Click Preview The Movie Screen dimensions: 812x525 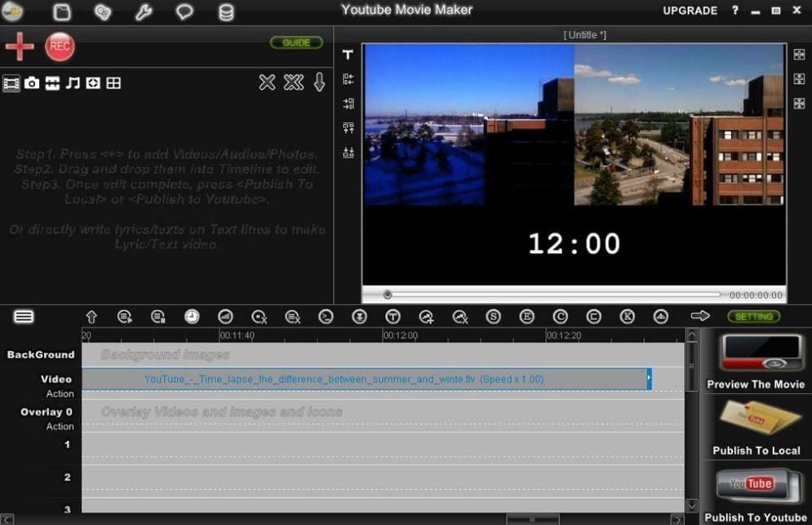pyautogui.click(x=756, y=363)
